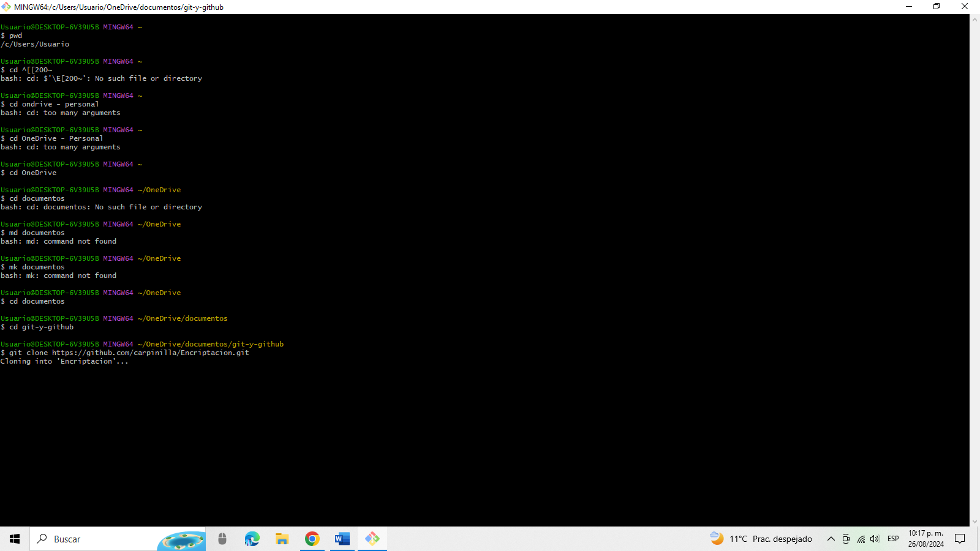980x551 pixels.
Task: Click the 'bash: md: command not found' line
Action: pos(58,241)
